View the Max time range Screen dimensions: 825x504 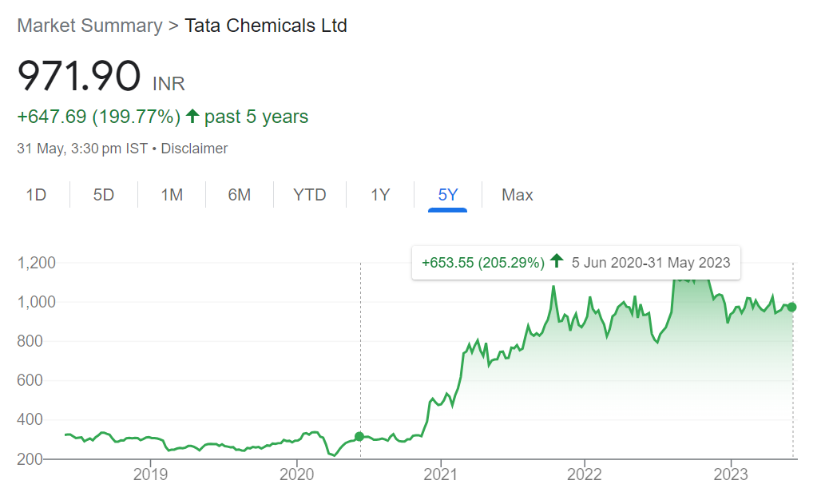518,195
